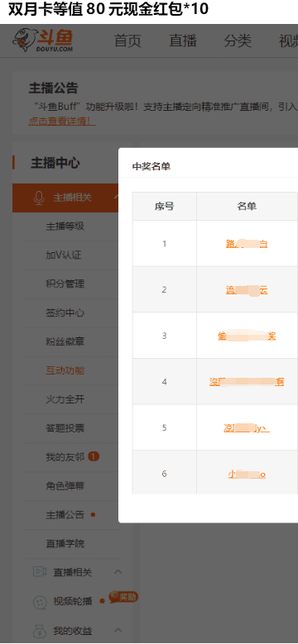Open 角色弹幕 in sidebar
Screen dimensions: 298x644
(x=65, y=486)
